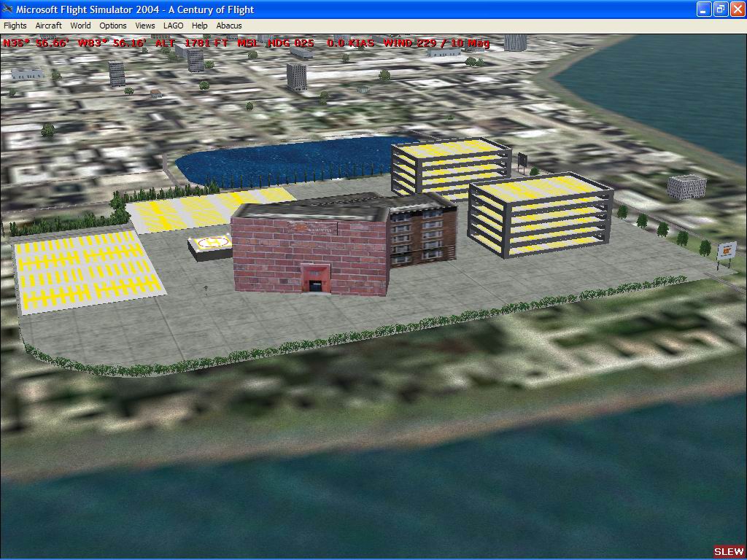This screenshot has height=560, width=747.
Task: Expand the Views menu
Action: [145, 26]
